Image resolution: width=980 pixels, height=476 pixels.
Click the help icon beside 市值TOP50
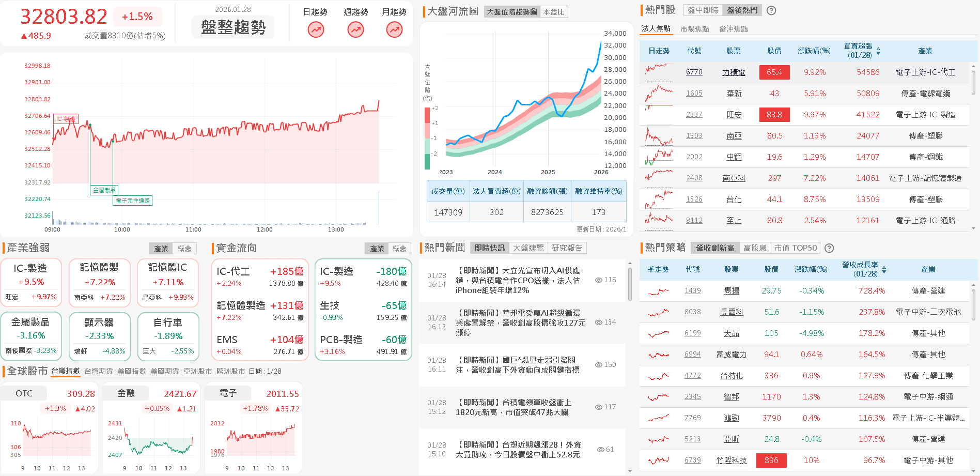pyautogui.click(x=829, y=248)
